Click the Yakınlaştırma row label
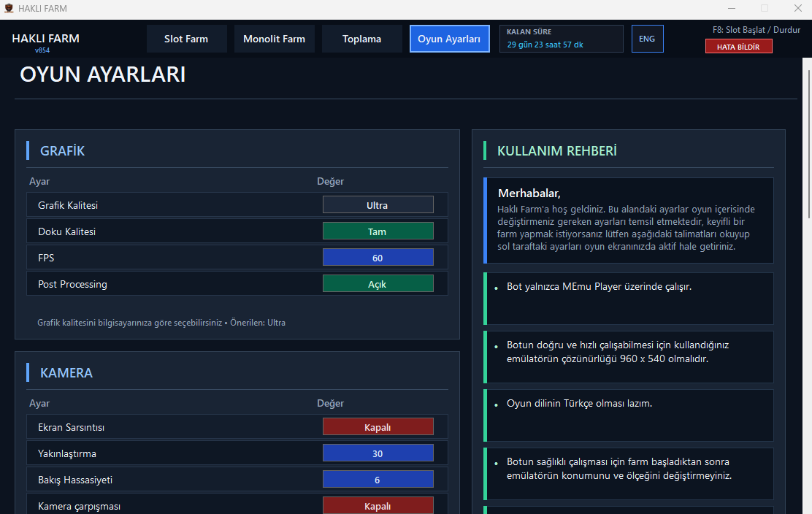 tap(66, 454)
